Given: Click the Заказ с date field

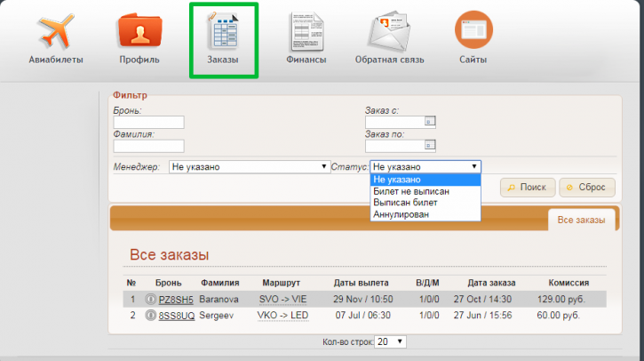Looking at the screenshot, I should pos(400,122).
